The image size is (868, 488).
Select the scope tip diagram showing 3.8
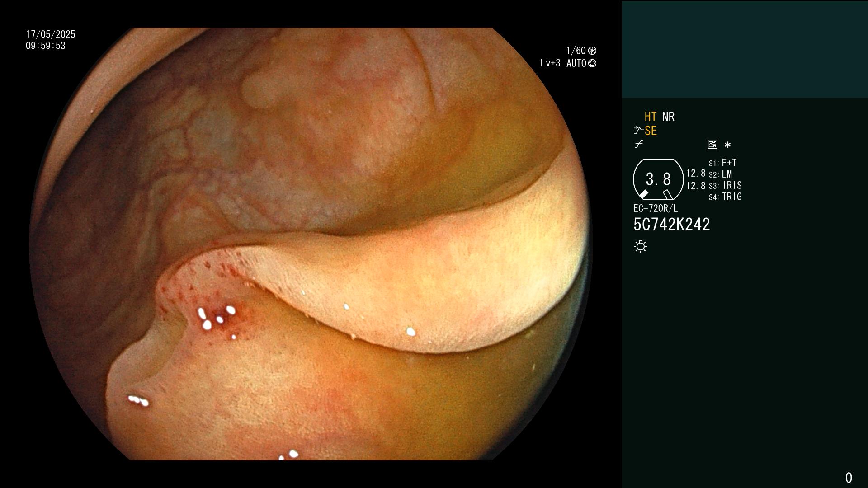coord(658,179)
